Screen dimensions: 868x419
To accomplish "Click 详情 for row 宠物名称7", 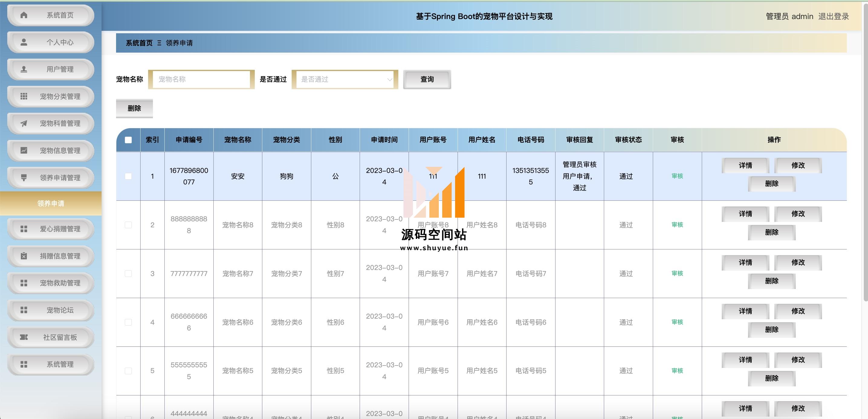I will (x=745, y=263).
